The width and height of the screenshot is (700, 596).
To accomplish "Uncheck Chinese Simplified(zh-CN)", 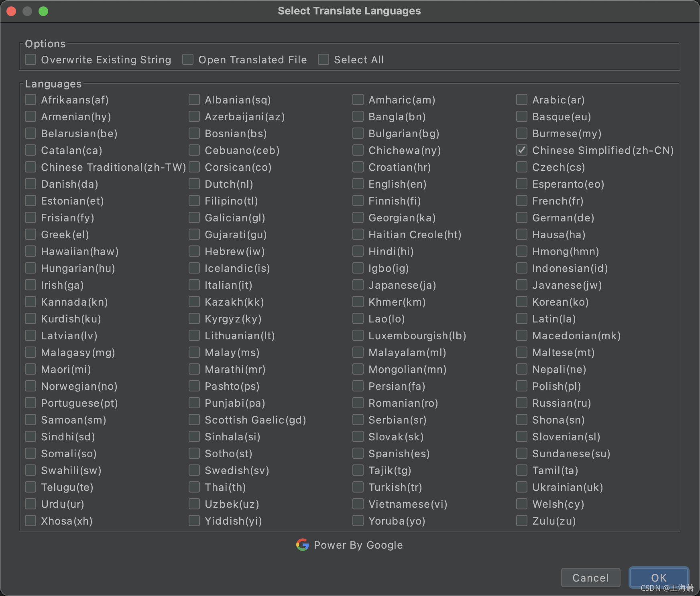I will 522,150.
